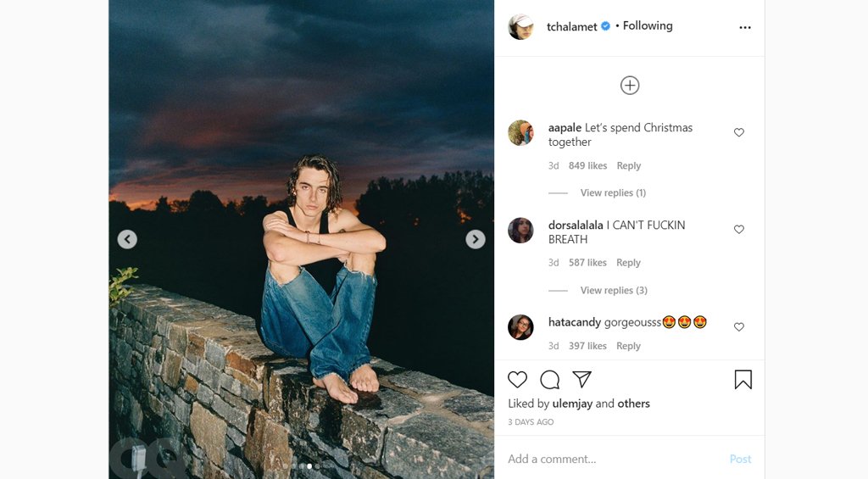
Task: Open tchalamet's profile picture avatar
Action: click(520, 27)
